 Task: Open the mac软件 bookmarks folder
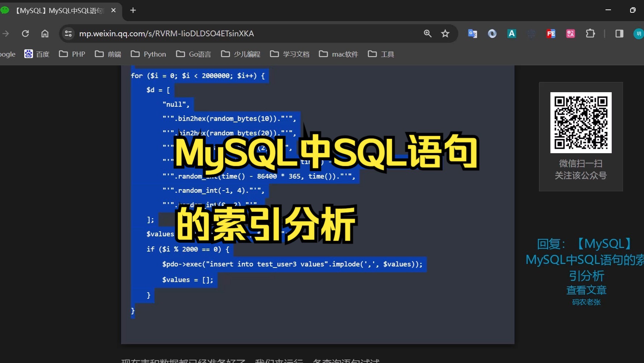point(339,54)
